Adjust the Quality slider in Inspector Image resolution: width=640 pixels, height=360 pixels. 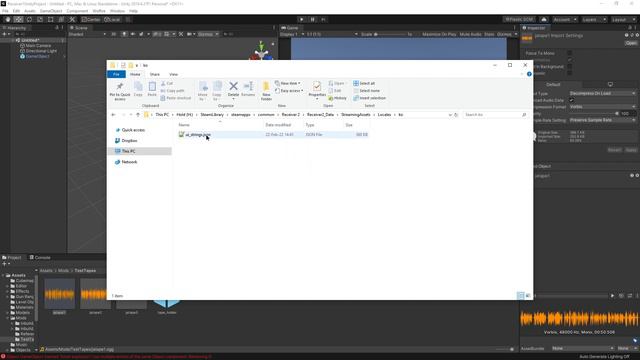pyautogui.click(x=594, y=113)
